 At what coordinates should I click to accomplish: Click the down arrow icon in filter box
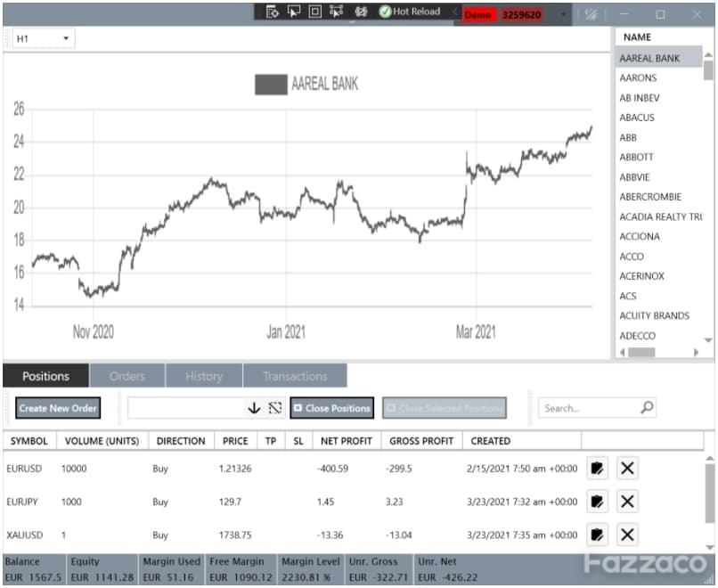tap(254, 408)
